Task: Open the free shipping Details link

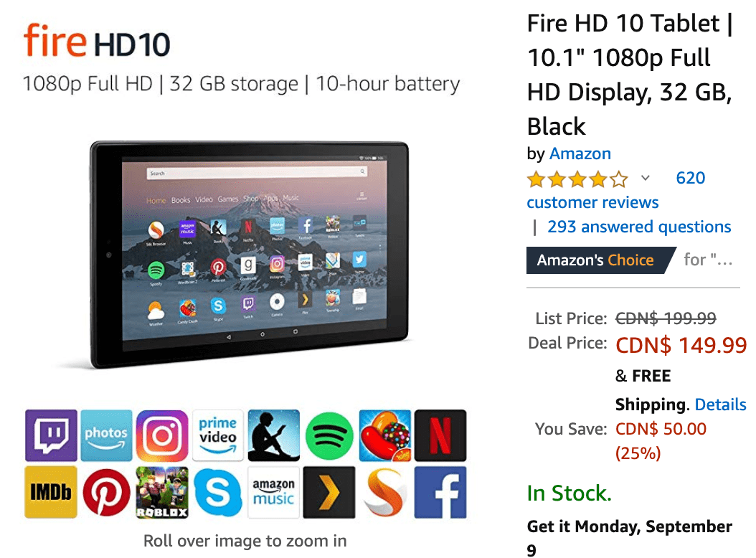Action: [720, 404]
